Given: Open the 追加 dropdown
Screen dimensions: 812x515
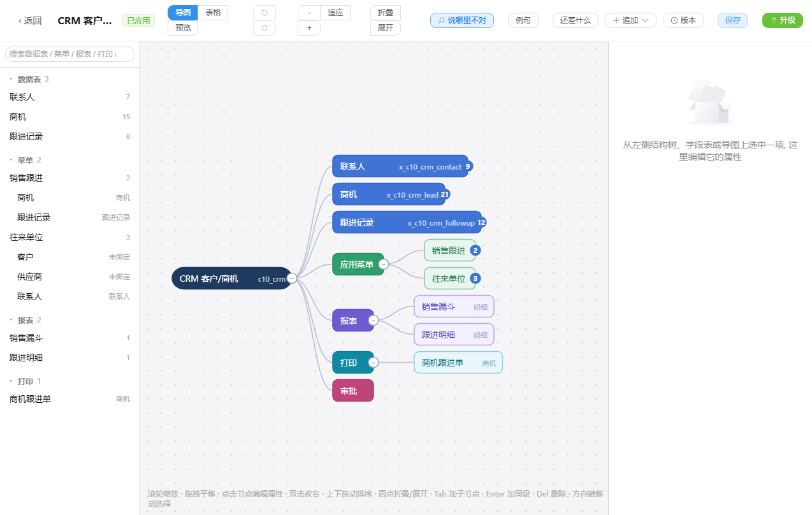Looking at the screenshot, I should point(630,20).
